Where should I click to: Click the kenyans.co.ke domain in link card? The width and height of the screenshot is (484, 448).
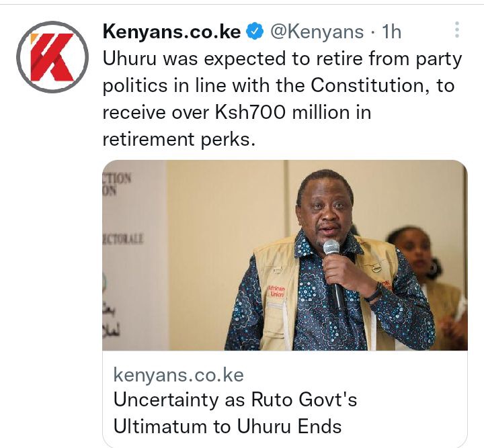[x=178, y=375]
